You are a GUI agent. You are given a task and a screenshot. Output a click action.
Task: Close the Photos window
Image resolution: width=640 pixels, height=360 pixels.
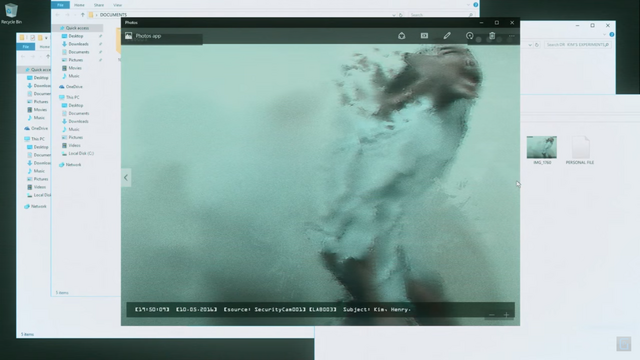512,22
